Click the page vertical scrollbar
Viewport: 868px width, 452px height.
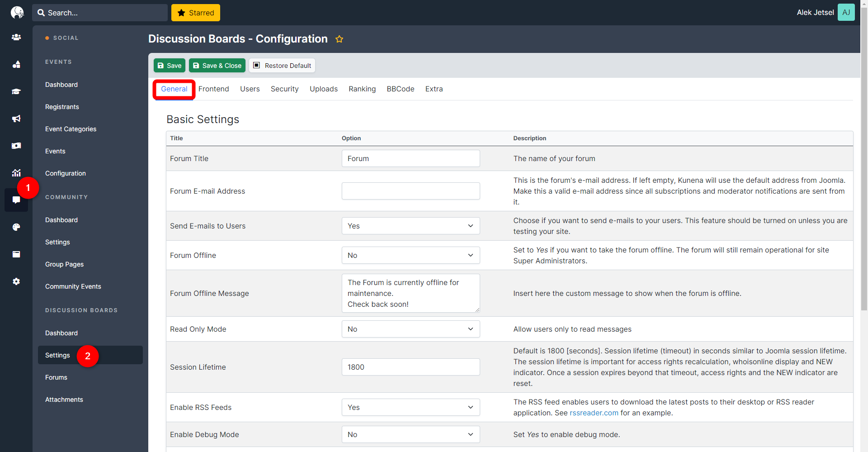864,158
